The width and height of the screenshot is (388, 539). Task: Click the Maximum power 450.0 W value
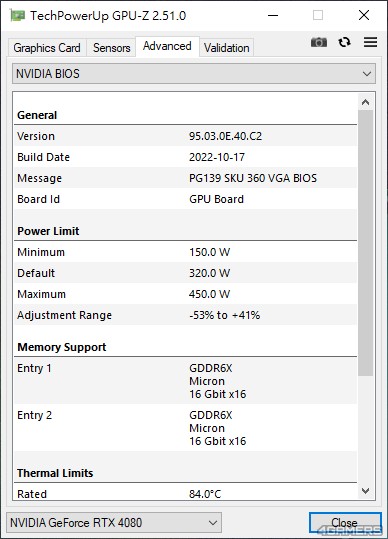pyautogui.click(x=209, y=294)
